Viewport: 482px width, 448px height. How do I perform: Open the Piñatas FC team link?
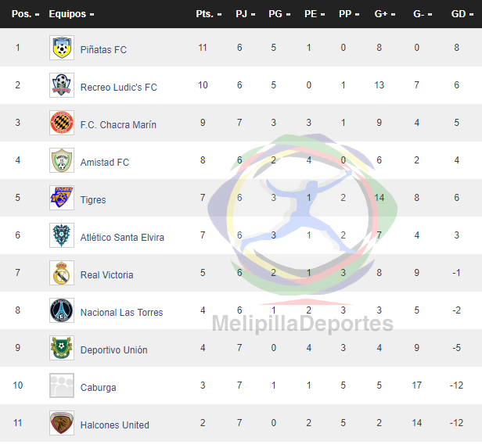tap(103, 50)
